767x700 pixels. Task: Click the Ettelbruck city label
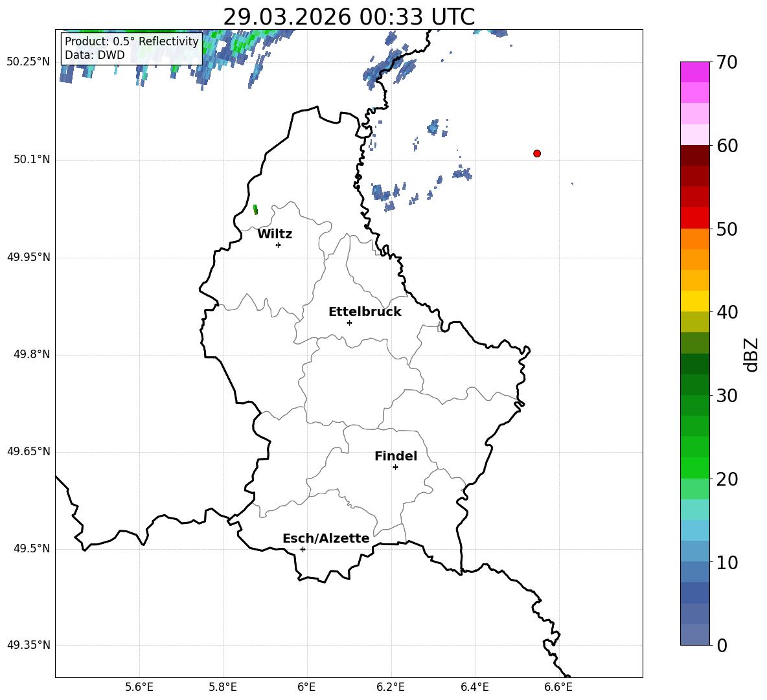coord(365,312)
